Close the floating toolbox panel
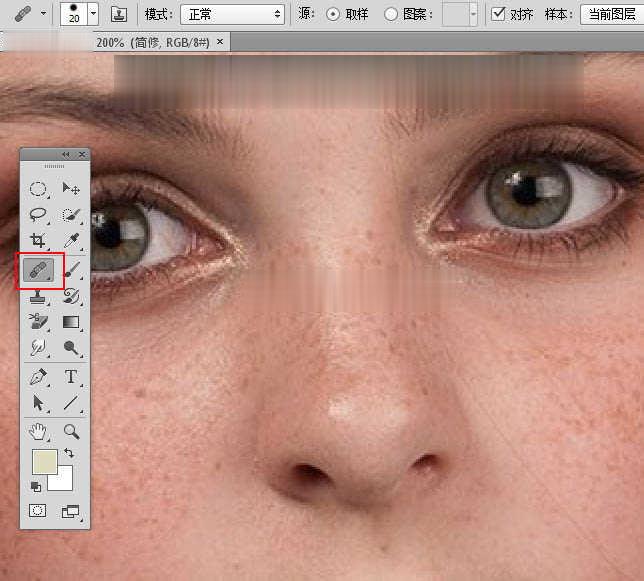This screenshot has height=581, width=644. 82,154
